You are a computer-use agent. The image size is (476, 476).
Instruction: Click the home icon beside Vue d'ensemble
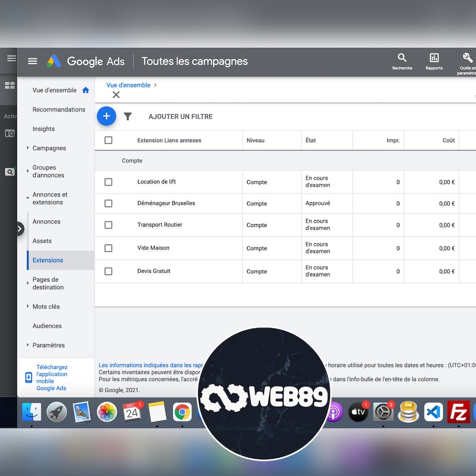coord(86,90)
